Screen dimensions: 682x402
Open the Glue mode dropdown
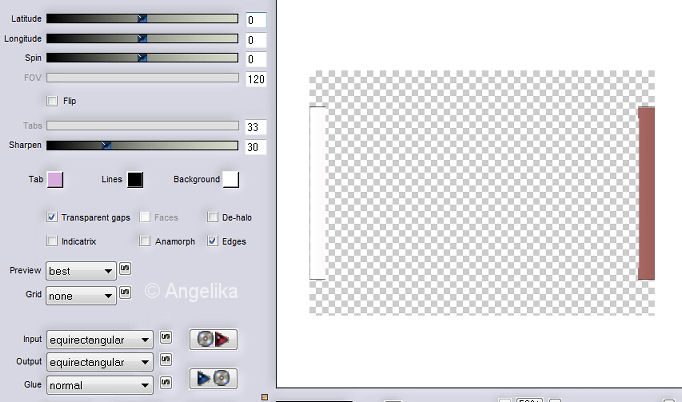coord(100,384)
